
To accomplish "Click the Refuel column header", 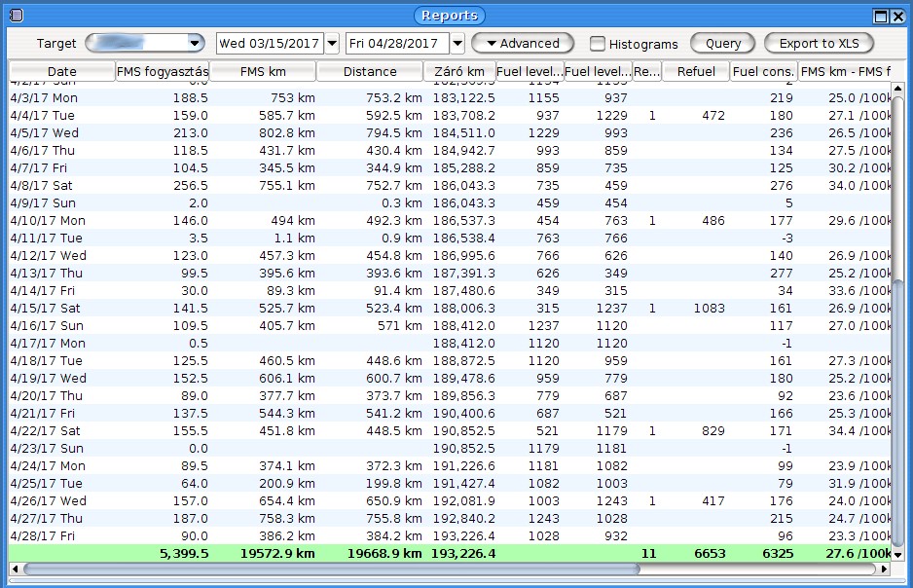I will 696,71.
